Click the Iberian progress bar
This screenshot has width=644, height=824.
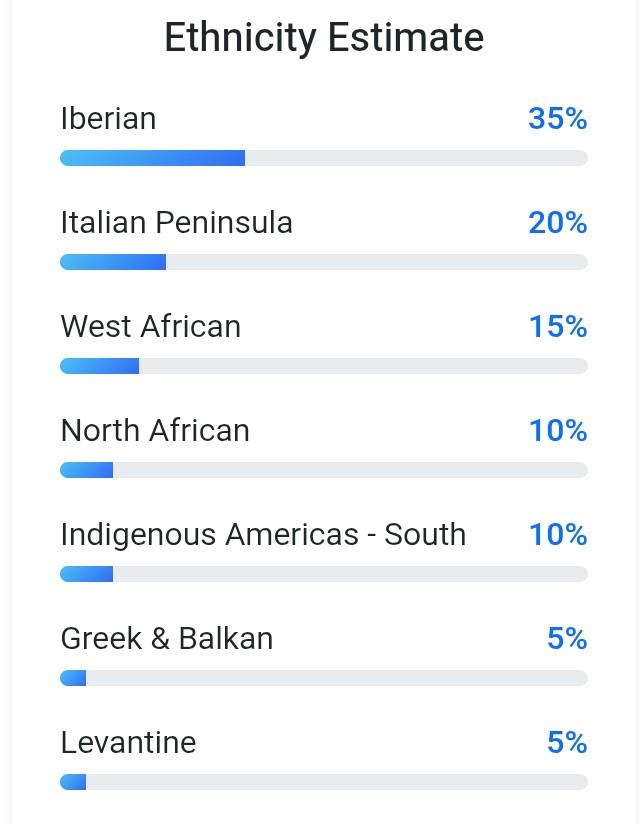click(323, 158)
